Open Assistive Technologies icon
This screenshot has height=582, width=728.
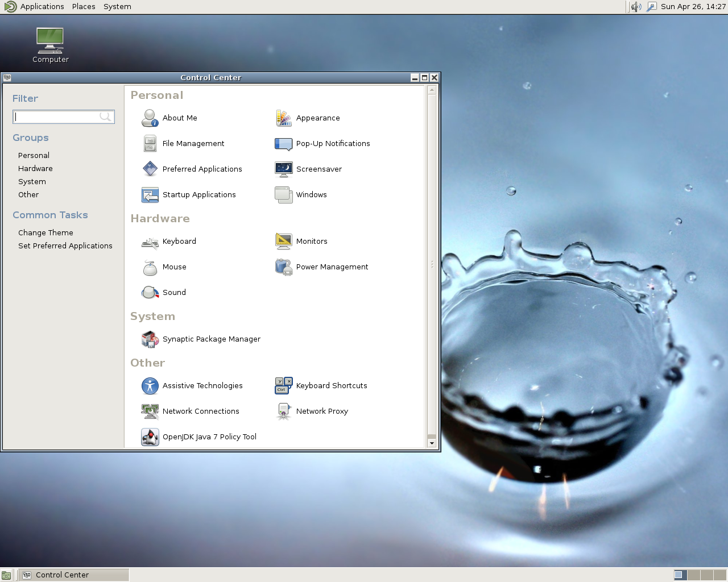pyautogui.click(x=150, y=385)
